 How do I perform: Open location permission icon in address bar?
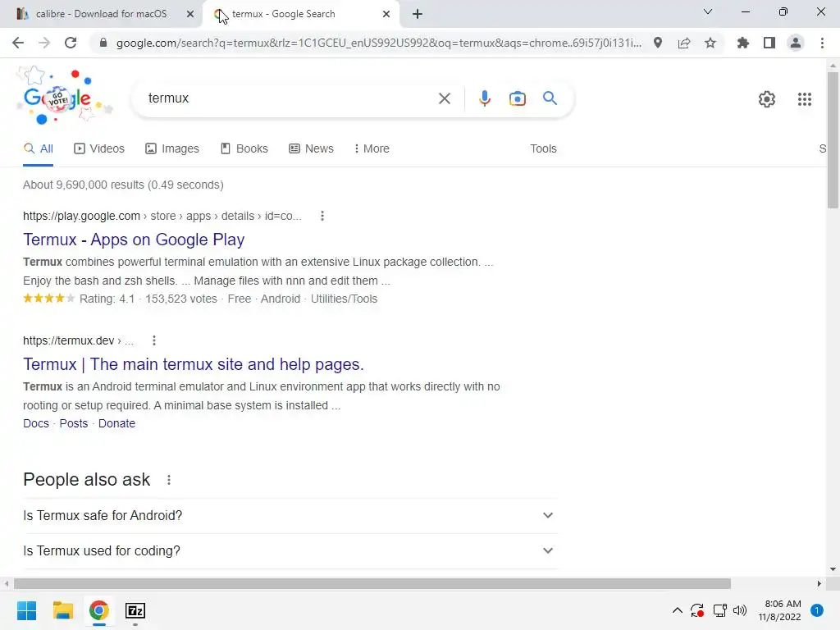click(658, 43)
